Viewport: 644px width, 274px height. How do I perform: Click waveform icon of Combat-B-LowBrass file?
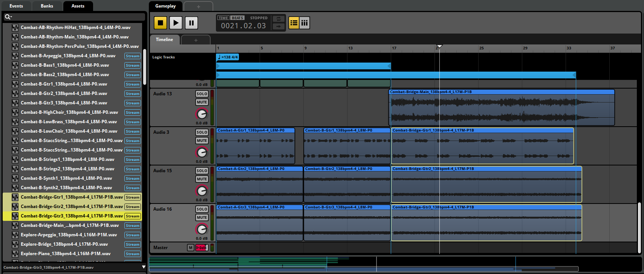(x=15, y=122)
